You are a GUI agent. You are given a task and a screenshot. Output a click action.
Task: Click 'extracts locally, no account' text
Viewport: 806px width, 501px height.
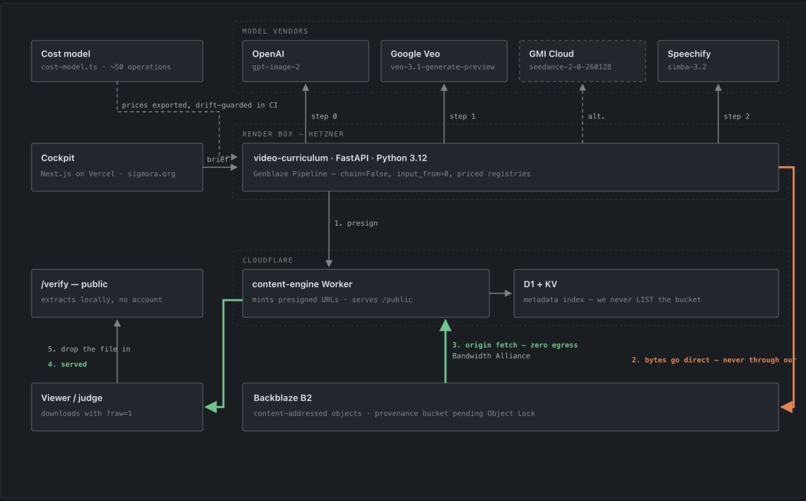(101, 300)
